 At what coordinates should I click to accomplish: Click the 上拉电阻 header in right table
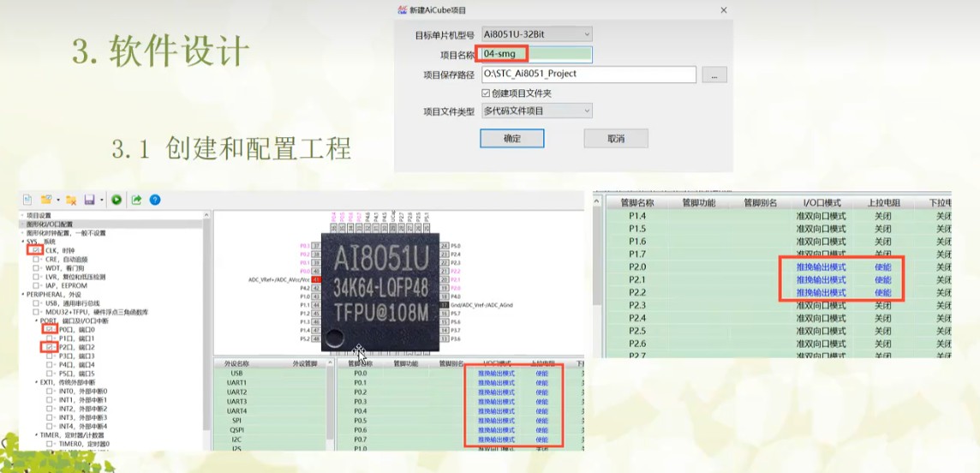tap(883, 202)
